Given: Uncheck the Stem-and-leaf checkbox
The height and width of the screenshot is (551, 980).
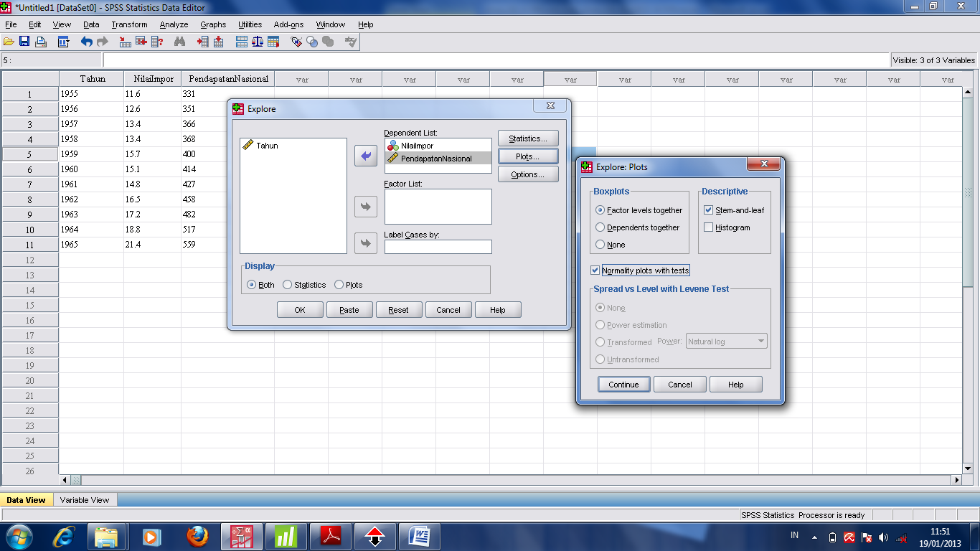Looking at the screenshot, I should (734, 210).
